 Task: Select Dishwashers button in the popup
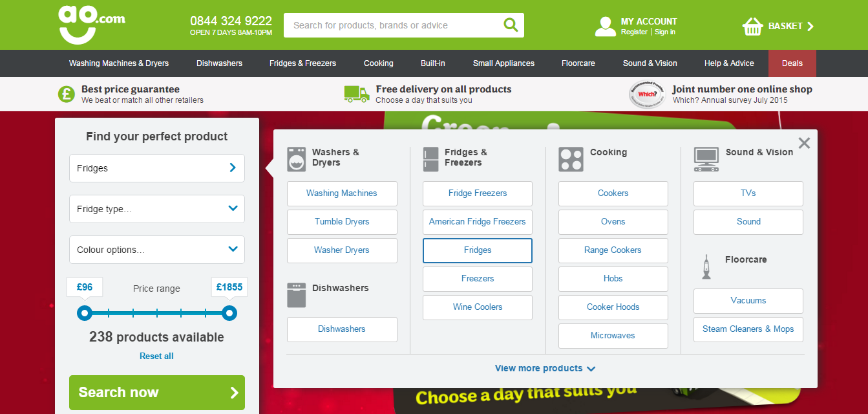click(x=342, y=329)
